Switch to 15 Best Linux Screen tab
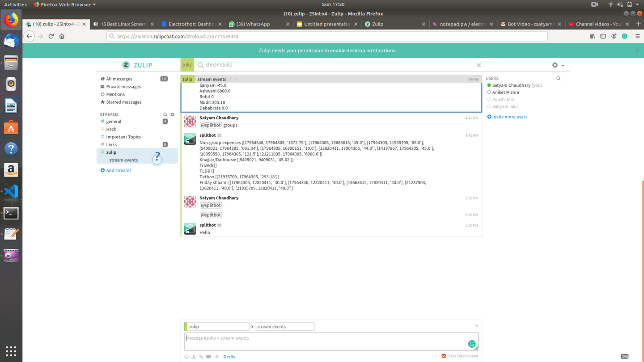This screenshot has height=362, width=644. [x=124, y=24]
